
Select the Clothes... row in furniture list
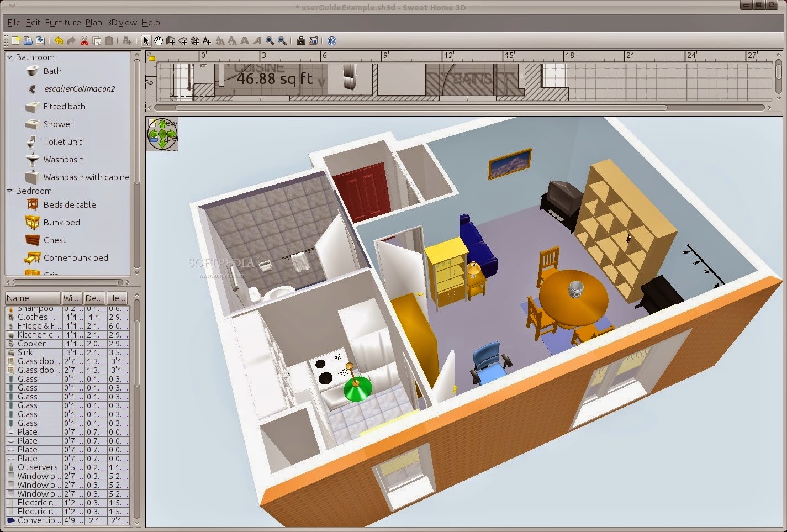67,317
